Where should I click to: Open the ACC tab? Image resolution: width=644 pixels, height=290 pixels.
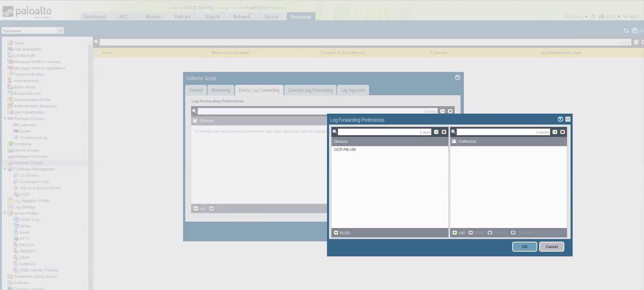pyautogui.click(x=124, y=17)
